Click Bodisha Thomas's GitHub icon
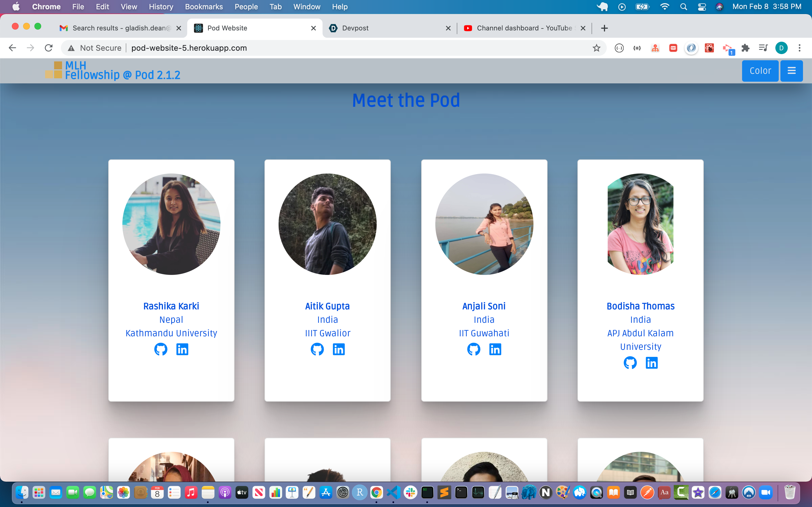 (x=630, y=363)
